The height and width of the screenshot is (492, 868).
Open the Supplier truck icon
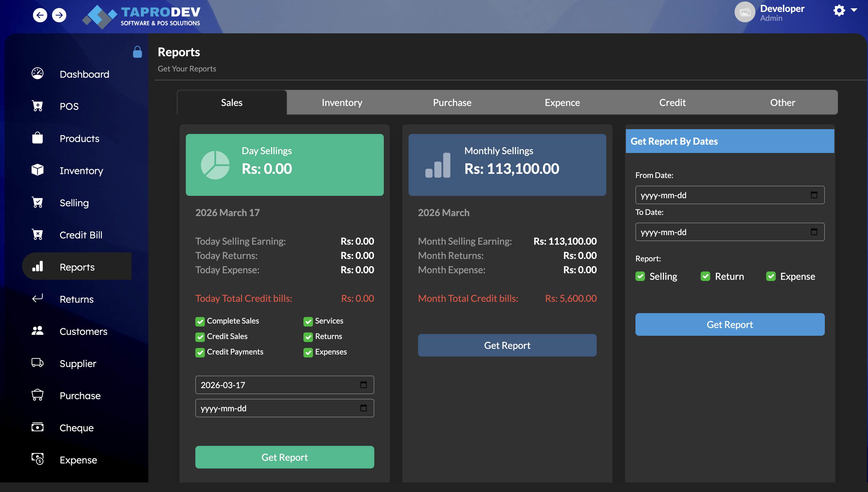coord(37,363)
